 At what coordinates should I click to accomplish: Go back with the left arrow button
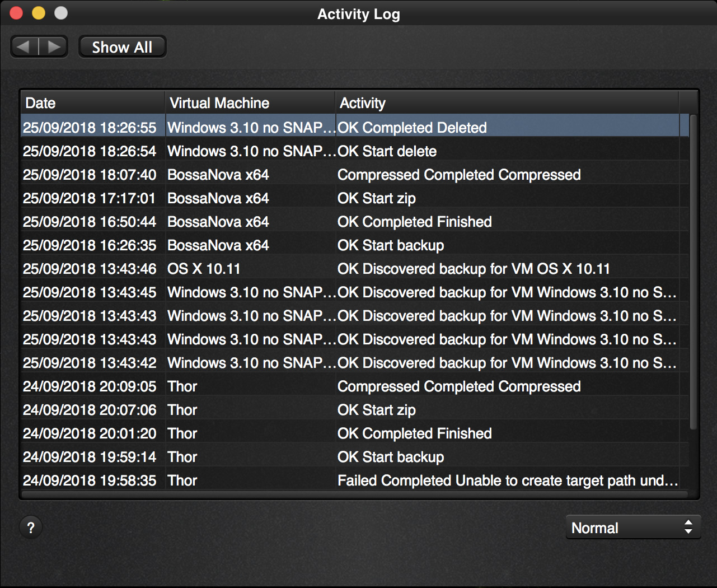coord(25,46)
